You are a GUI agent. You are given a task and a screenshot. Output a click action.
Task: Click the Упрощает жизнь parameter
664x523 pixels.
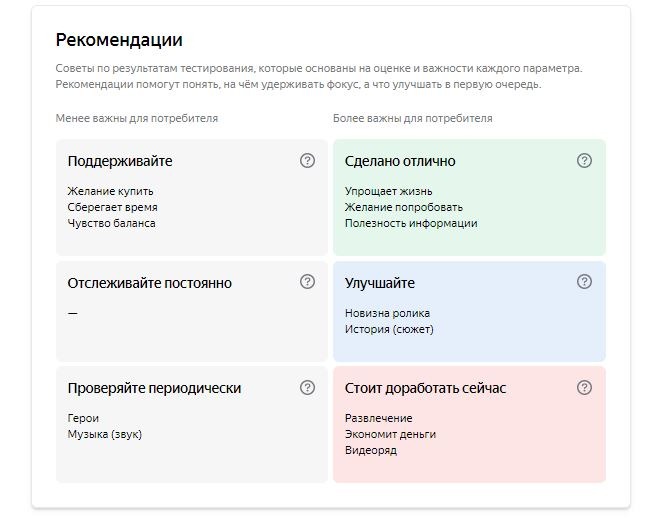(x=388, y=191)
